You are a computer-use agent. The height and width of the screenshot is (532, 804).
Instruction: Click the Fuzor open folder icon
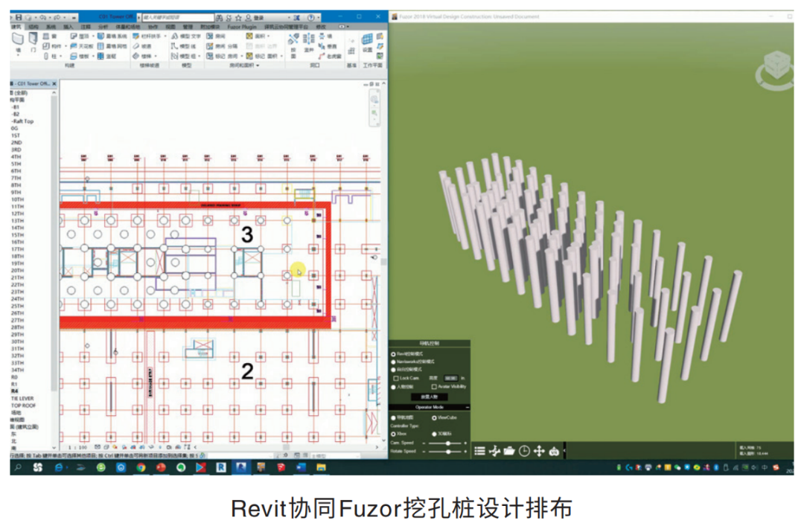pyautogui.click(x=509, y=451)
